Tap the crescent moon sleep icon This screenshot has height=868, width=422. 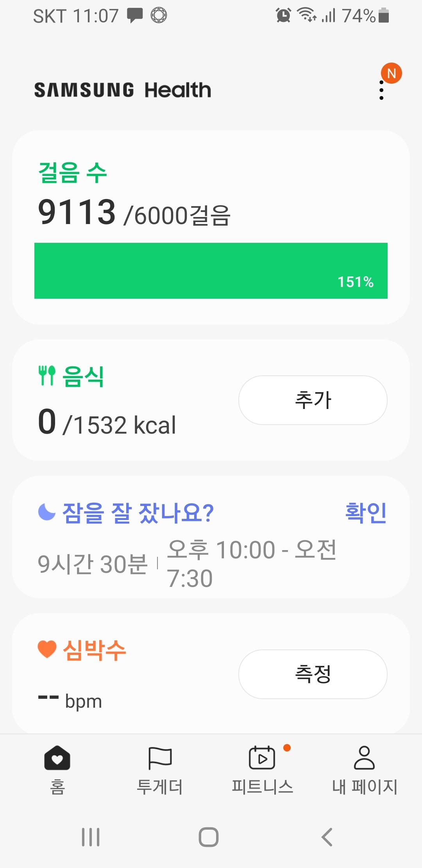point(47,512)
